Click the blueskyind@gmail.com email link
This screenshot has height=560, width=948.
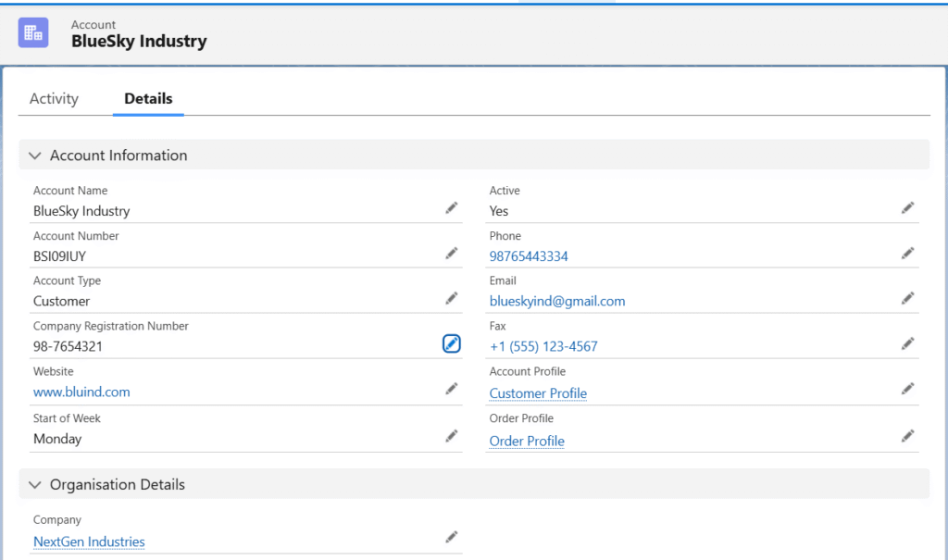pos(557,302)
